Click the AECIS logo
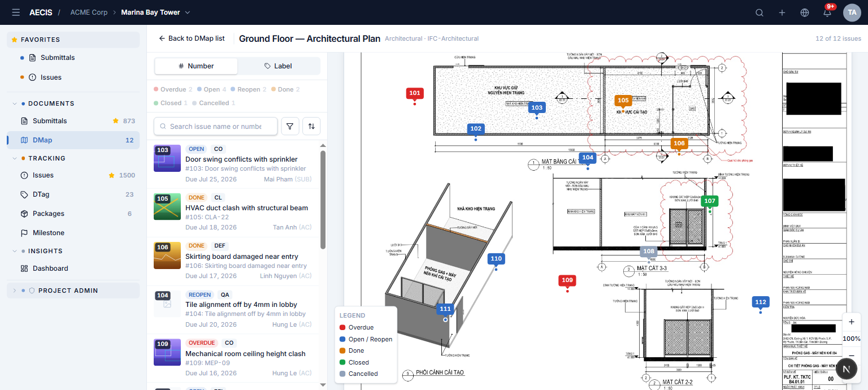 41,12
